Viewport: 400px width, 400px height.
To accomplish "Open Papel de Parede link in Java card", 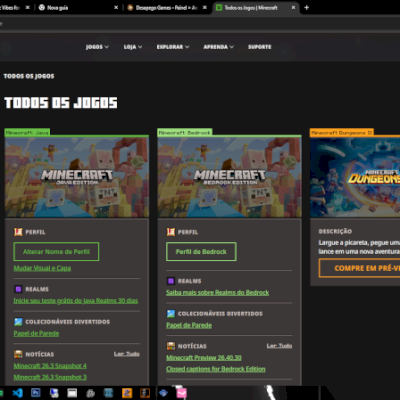I will pyautogui.click(x=36, y=333).
